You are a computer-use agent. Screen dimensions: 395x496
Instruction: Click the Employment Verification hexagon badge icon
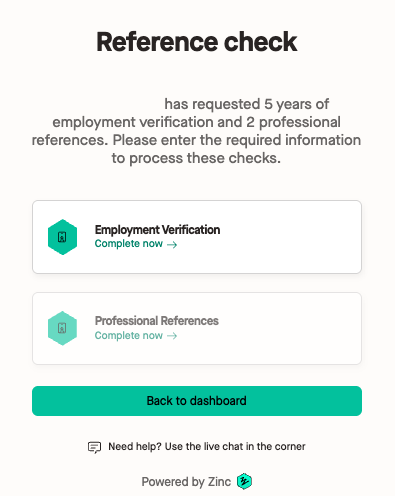point(62,237)
